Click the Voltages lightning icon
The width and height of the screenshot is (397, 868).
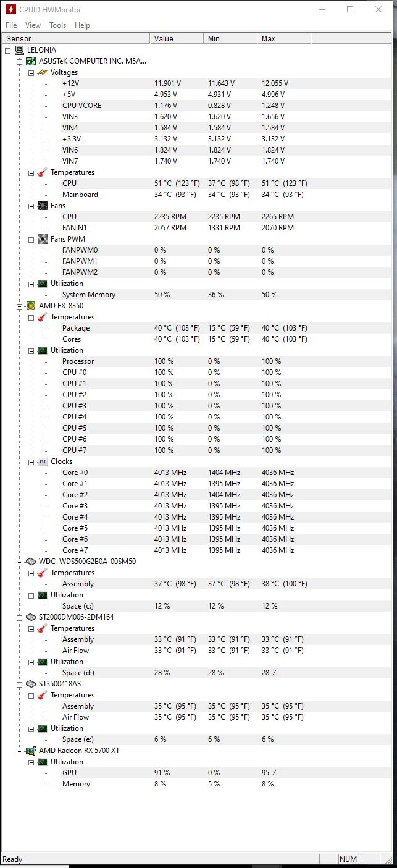43,72
